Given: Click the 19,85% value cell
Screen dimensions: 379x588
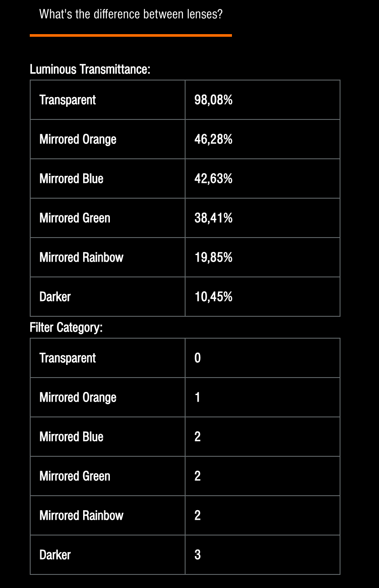Looking at the screenshot, I should [x=263, y=257].
